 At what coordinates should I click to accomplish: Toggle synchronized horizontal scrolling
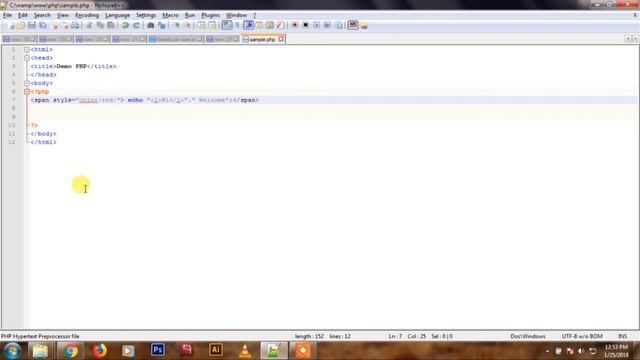212,26
